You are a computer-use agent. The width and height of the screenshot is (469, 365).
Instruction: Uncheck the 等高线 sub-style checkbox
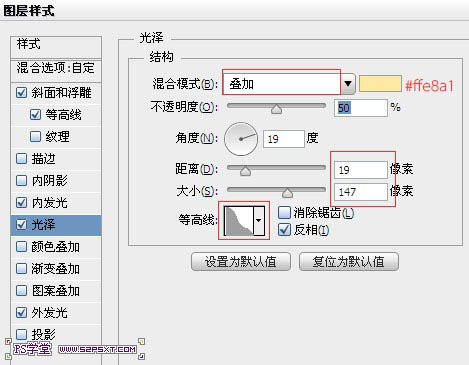coord(35,115)
